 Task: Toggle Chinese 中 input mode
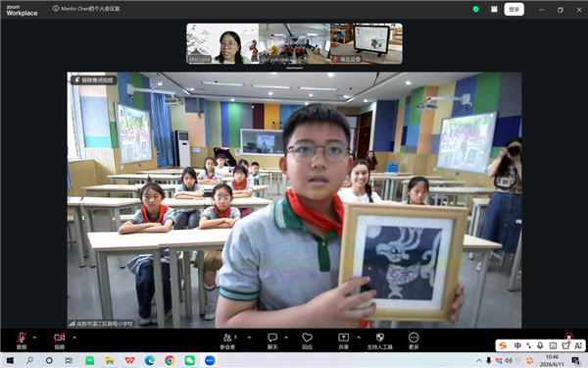(517, 345)
